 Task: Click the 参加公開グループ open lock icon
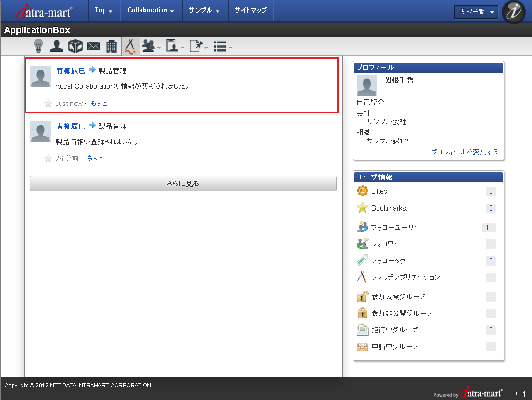362,296
